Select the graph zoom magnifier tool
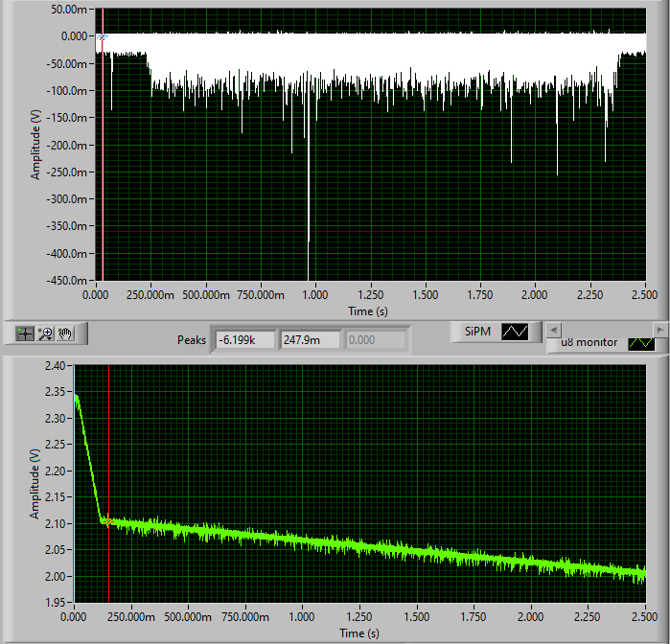670x644 pixels. pyautogui.click(x=45, y=333)
